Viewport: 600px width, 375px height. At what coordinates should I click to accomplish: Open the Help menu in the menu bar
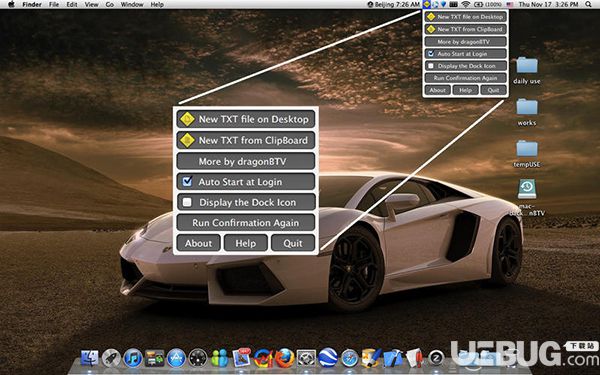point(157,5)
